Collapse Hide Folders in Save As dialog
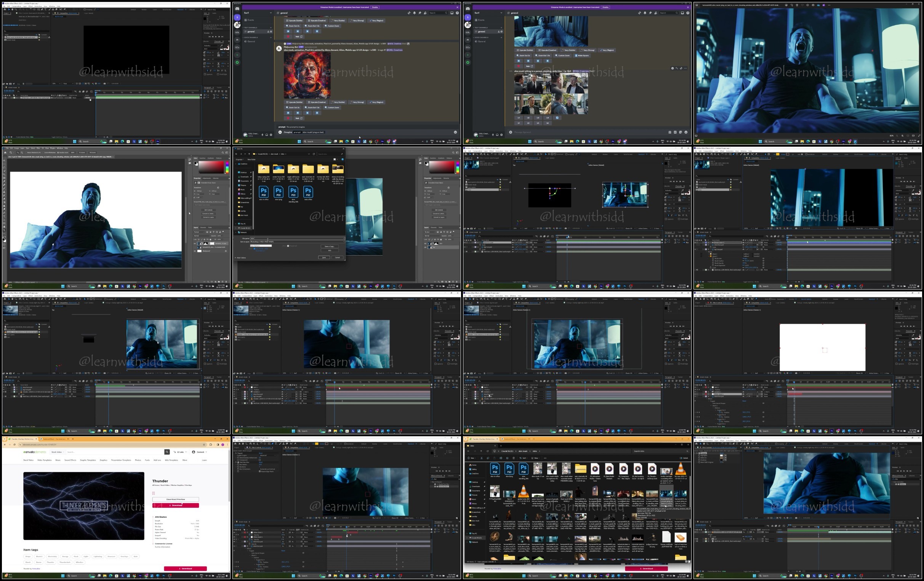The width and height of the screenshot is (924, 581). [x=241, y=258]
